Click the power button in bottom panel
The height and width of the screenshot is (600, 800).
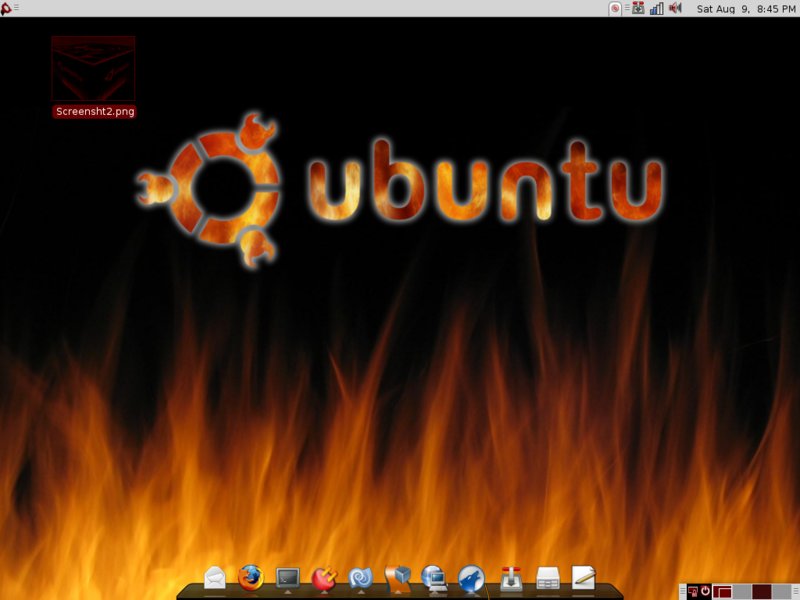coord(705,592)
